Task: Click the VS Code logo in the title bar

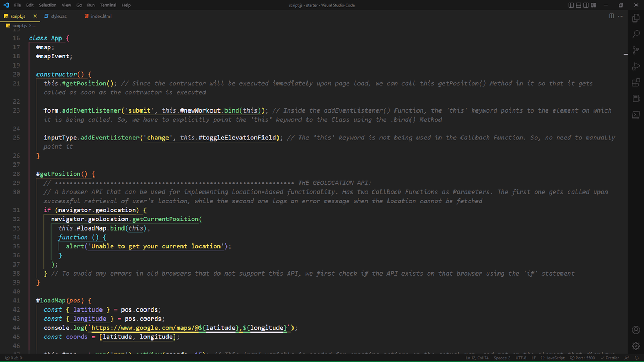Action: point(5,5)
